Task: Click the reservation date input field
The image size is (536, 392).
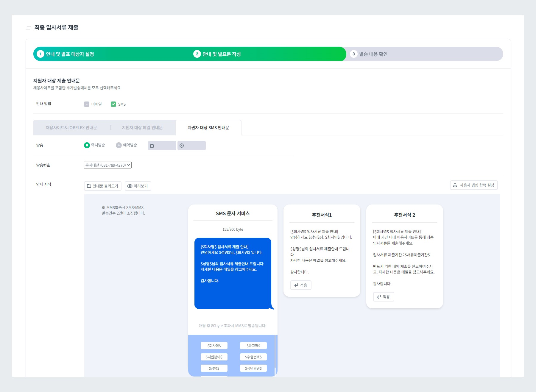Action: [x=162, y=146]
